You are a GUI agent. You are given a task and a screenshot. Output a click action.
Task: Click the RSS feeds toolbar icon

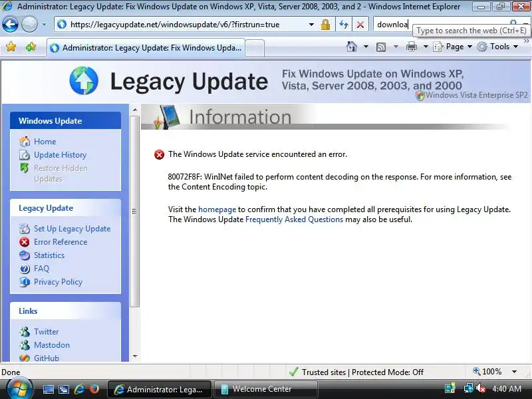[381, 47]
